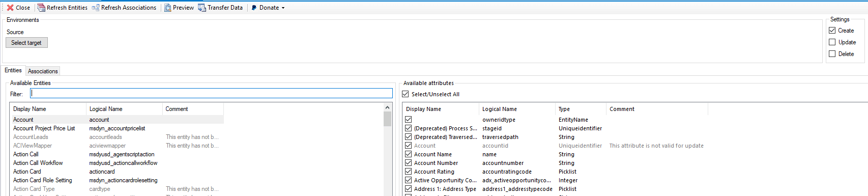Enable the Create setting checkbox

(x=832, y=31)
